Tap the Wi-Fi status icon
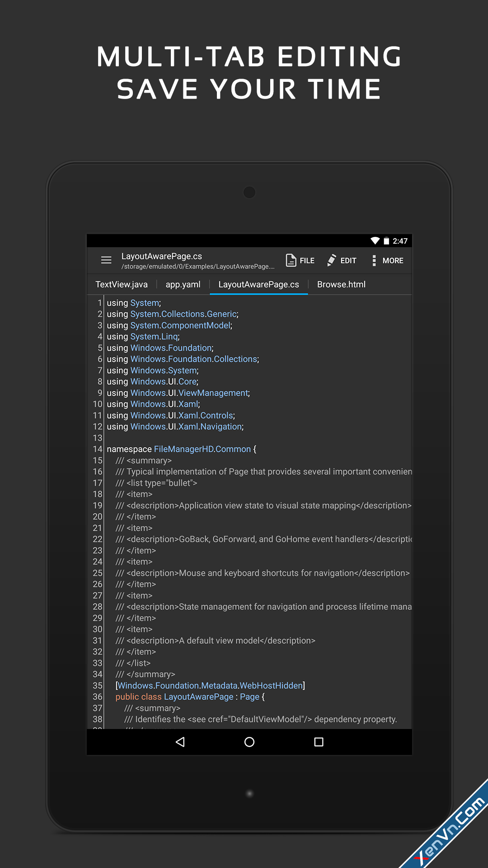Screen dimensions: 488x868 point(375,241)
